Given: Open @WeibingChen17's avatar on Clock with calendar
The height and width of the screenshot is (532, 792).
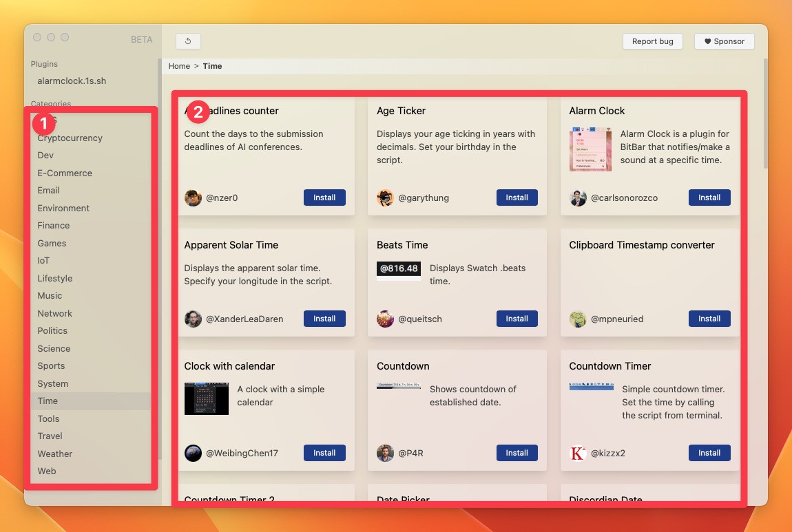Looking at the screenshot, I should (192, 453).
